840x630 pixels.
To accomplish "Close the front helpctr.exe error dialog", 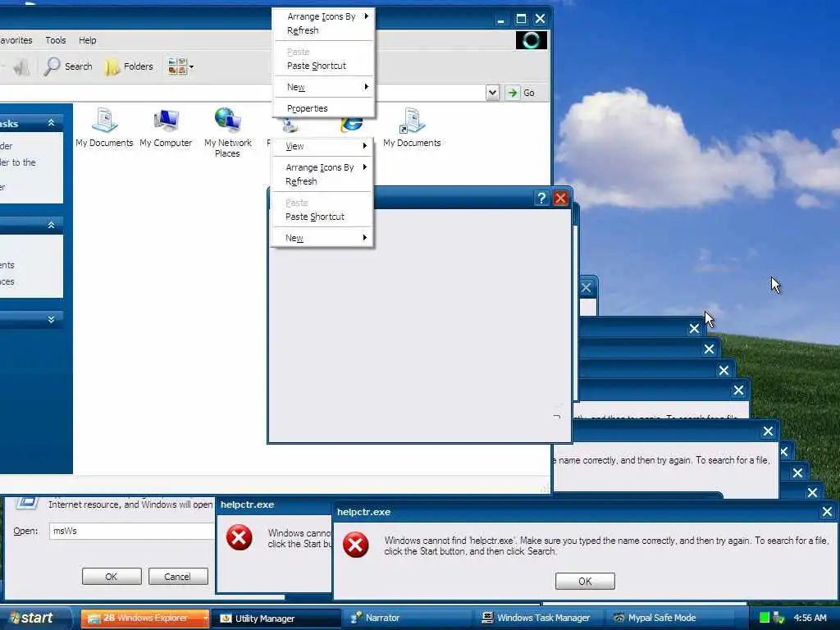I will point(827,512).
